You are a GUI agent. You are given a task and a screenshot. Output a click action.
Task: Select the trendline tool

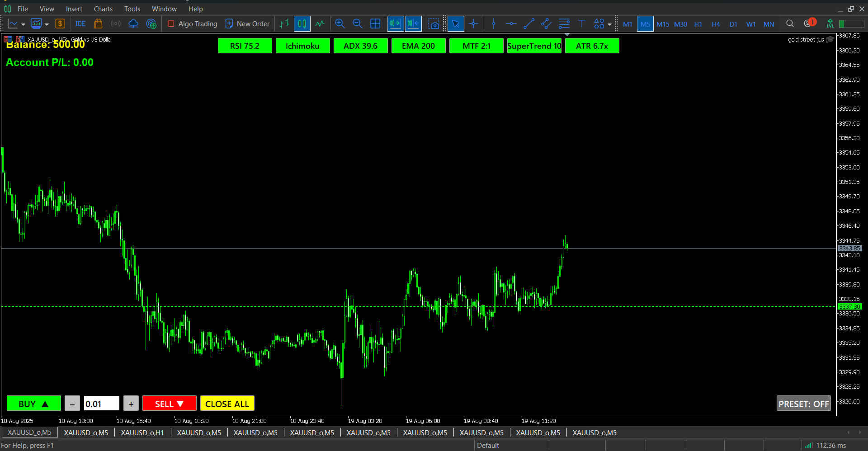click(x=529, y=24)
